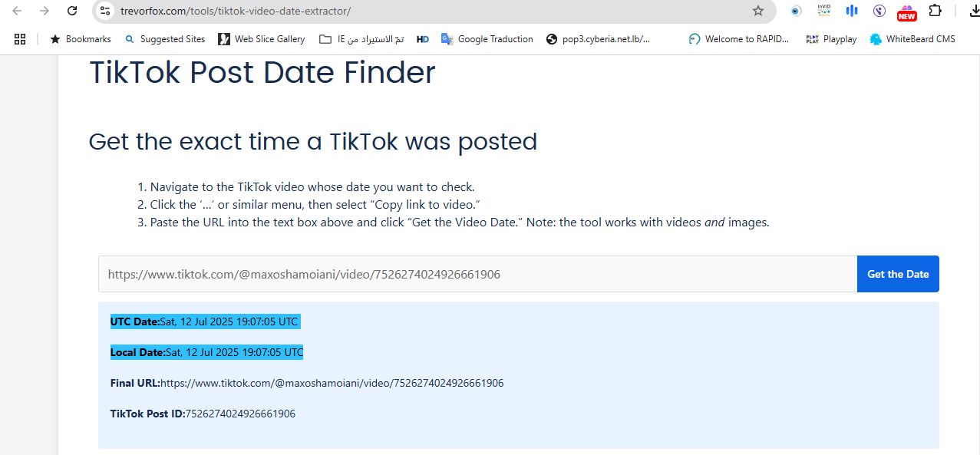Viewport: 980px width, 455px height.
Task: Open the Google Traduction bookmark
Action: pos(487,39)
